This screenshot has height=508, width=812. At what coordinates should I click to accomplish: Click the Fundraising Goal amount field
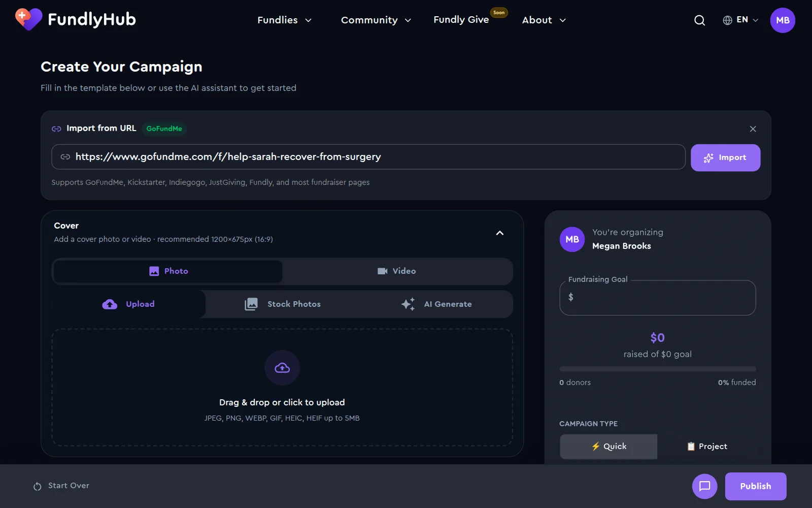point(657,298)
